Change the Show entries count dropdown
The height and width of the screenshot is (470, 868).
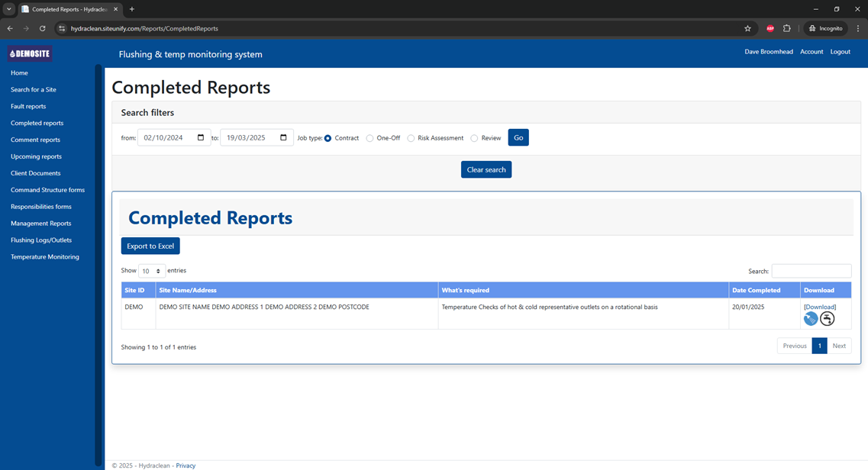click(x=151, y=271)
